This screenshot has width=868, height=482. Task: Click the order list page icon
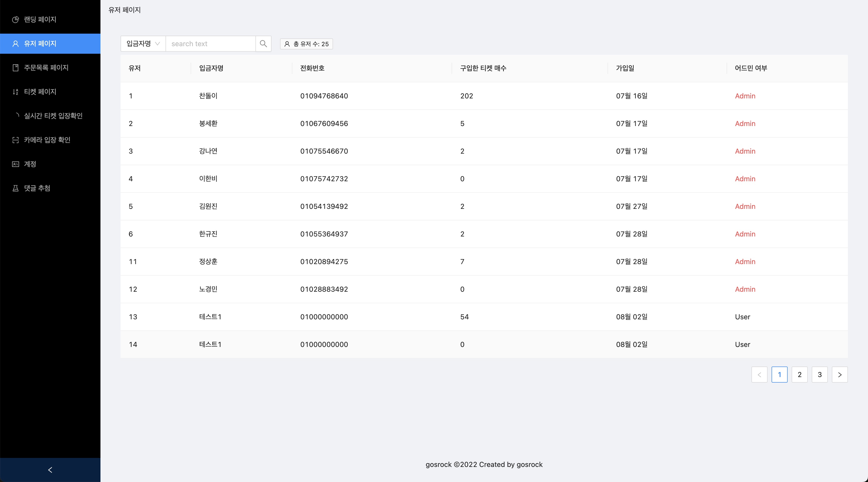pos(16,68)
